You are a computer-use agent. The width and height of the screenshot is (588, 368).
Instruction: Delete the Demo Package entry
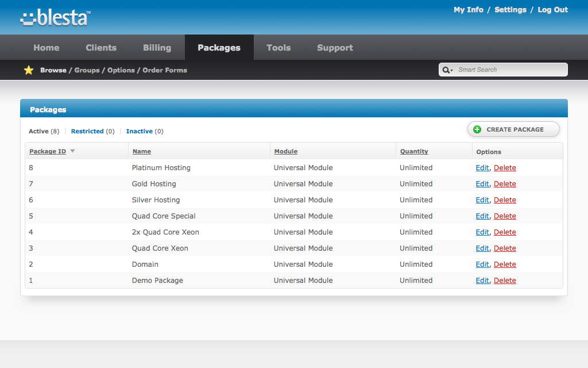point(505,281)
